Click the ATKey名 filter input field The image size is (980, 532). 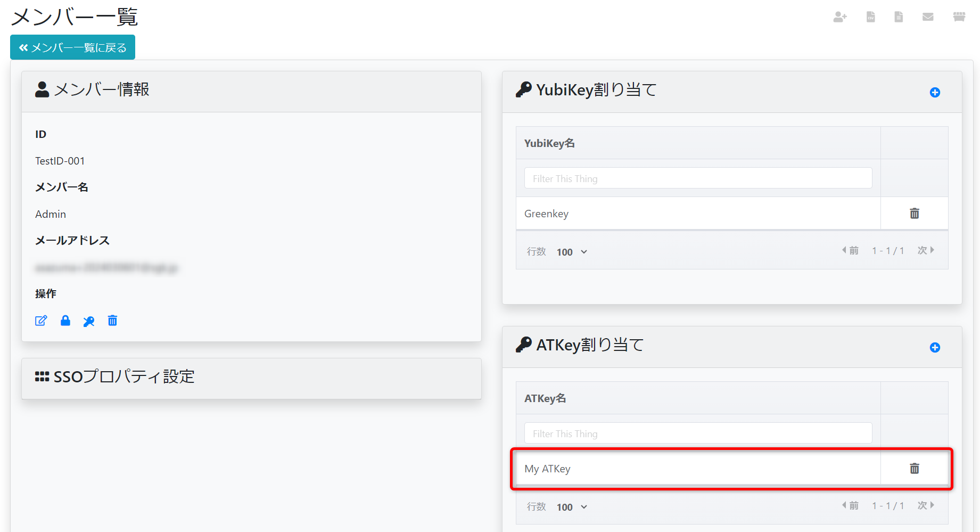pos(698,433)
